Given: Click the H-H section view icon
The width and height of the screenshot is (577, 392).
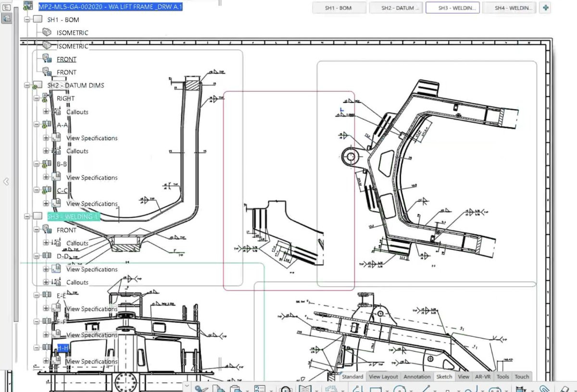Looking at the screenshot, I should tap(47, 347).
